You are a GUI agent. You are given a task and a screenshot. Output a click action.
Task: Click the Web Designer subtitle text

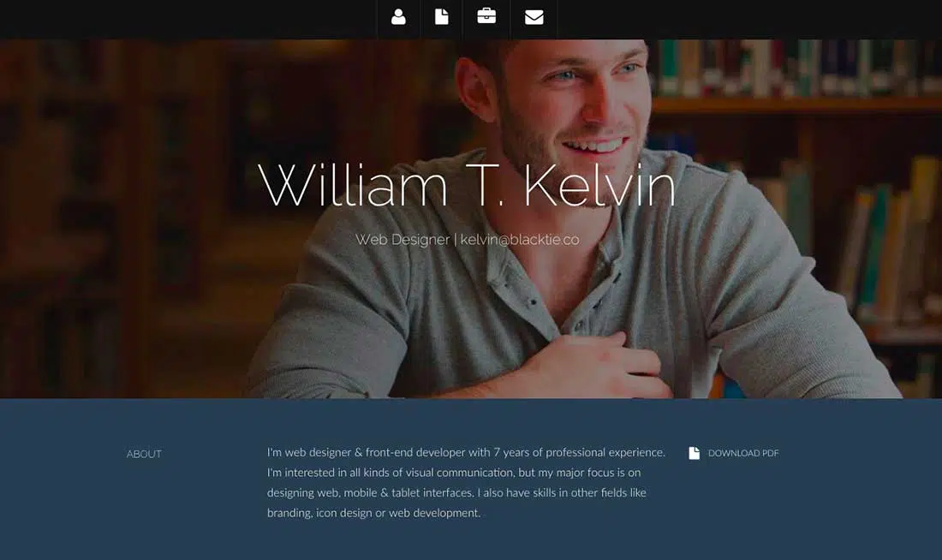point(402,240)
